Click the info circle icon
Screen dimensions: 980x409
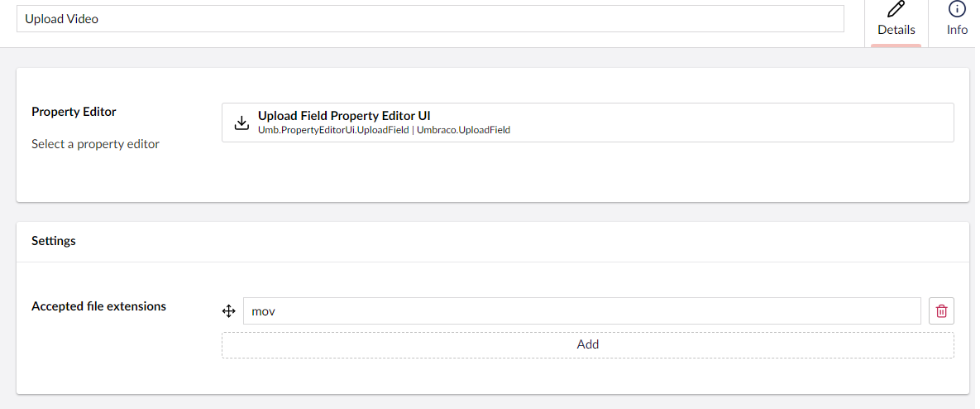point(957,9)
